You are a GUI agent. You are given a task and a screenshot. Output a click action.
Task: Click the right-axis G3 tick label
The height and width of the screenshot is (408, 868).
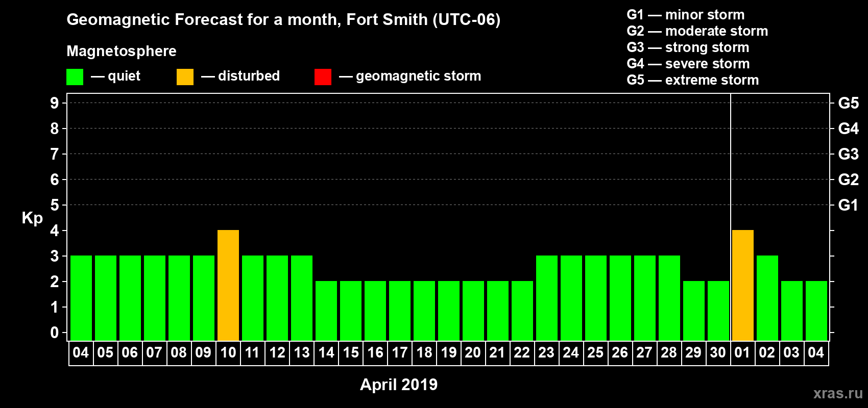[849, 154]
